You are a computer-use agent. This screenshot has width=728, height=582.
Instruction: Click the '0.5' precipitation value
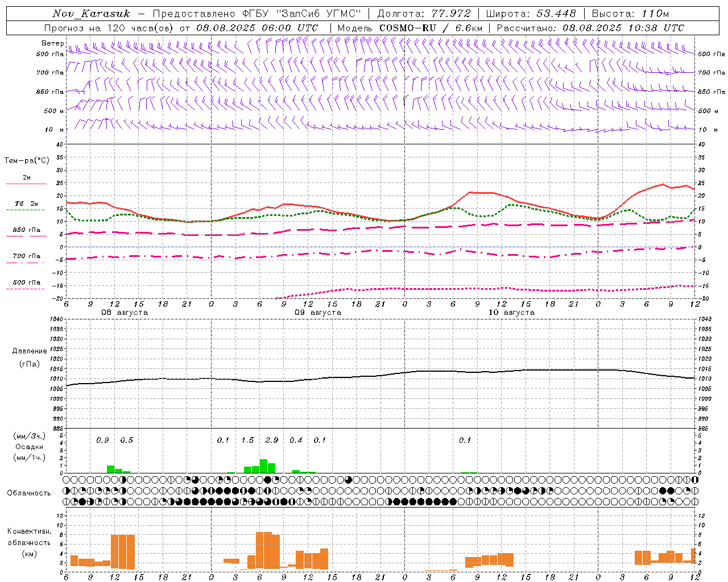pos(126,440)
